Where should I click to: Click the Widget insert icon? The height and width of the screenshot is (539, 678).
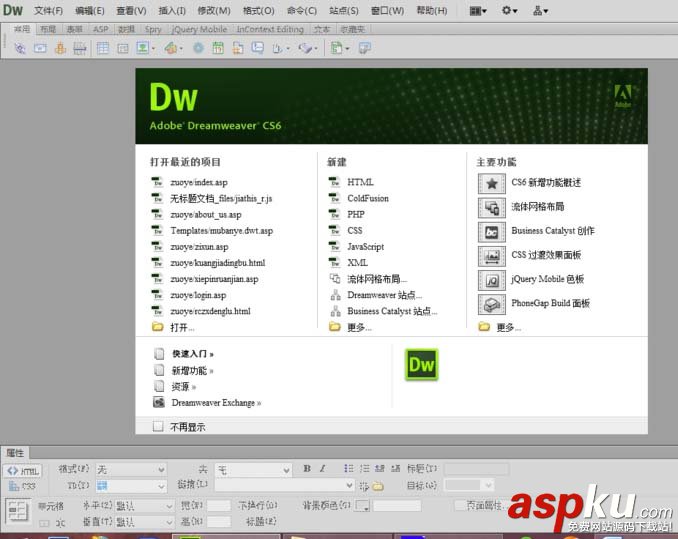point(198,48)
